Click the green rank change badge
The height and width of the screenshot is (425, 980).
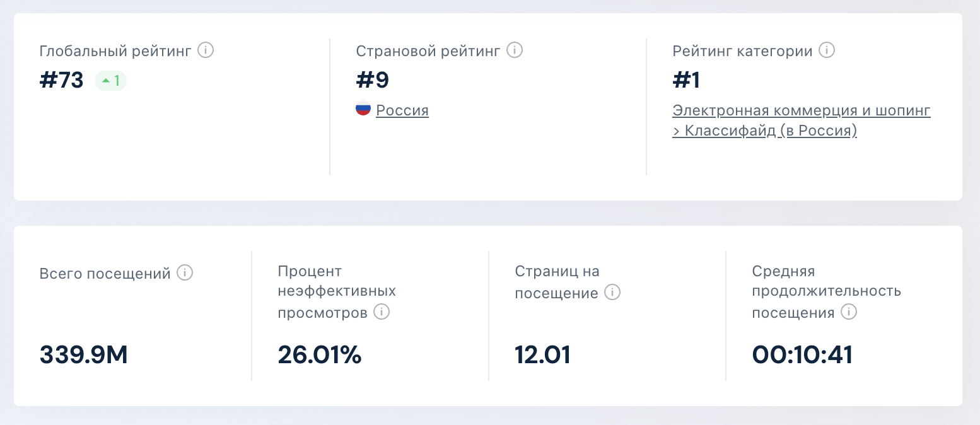111,81
